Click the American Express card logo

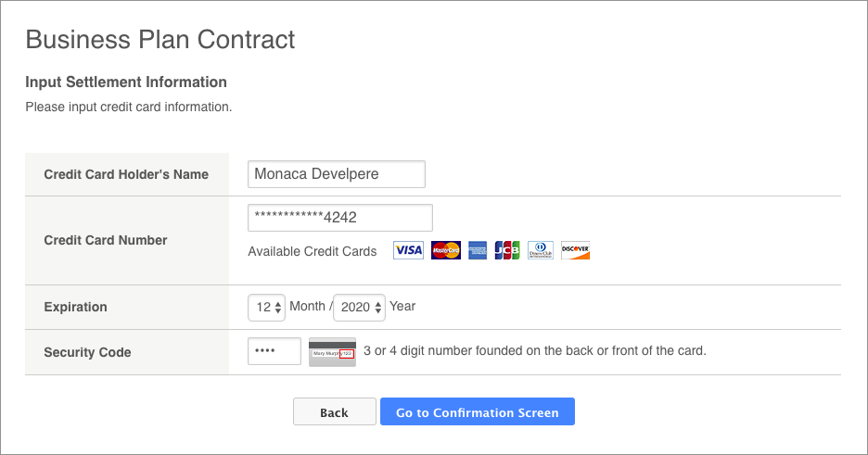(x=478, y=250)
